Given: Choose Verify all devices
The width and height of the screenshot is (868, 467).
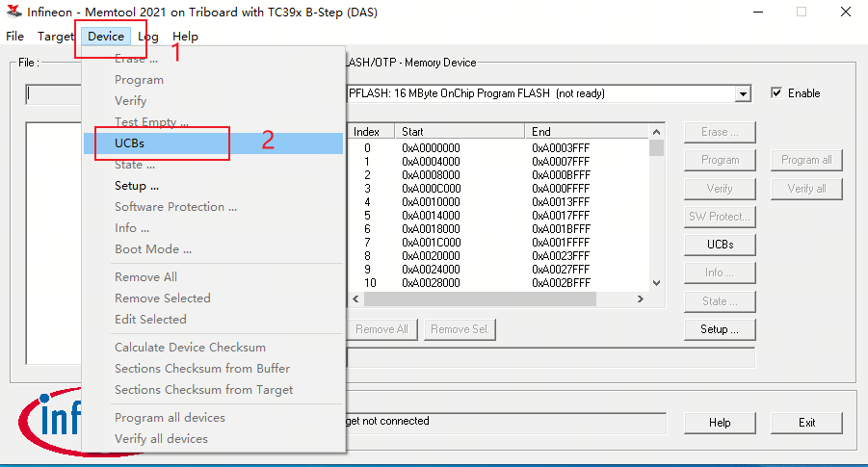Looking at the screenshot, I should pyautogui.click(x=213, y=439).
